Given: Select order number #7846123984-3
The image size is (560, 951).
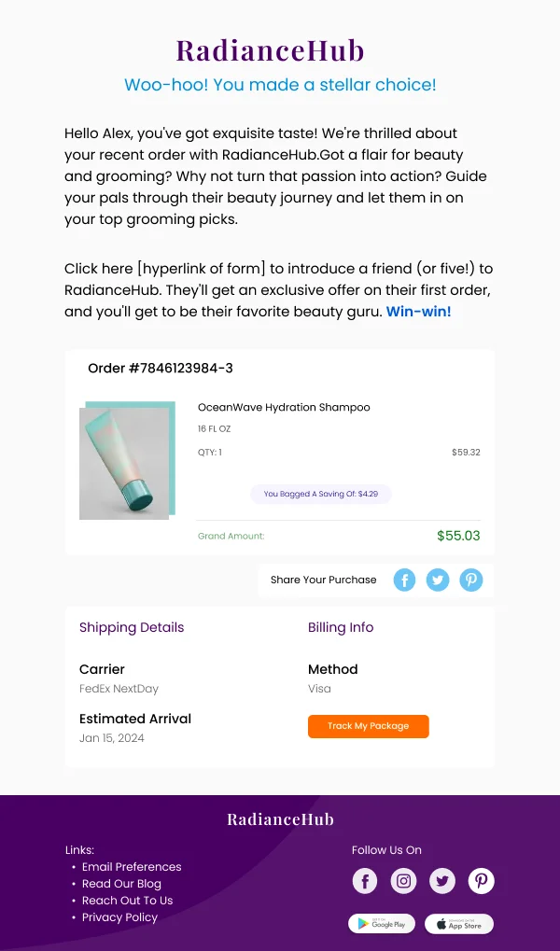Looking at the screenshot, I should click(x=162, y=368).
